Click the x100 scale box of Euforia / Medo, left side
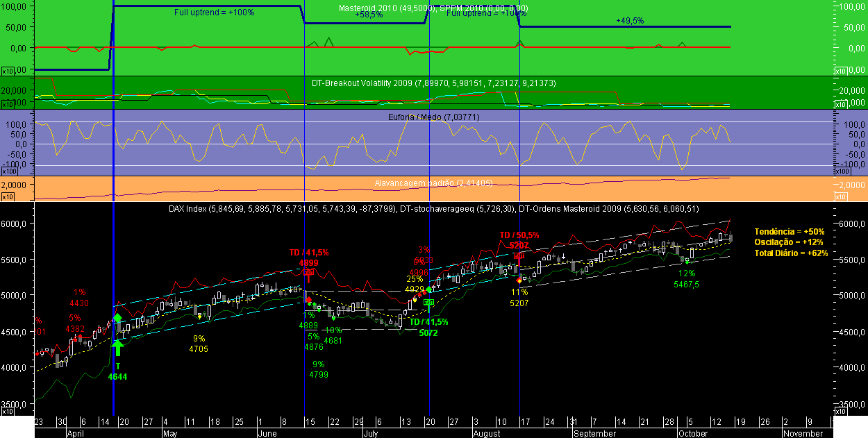 point(10,171)
